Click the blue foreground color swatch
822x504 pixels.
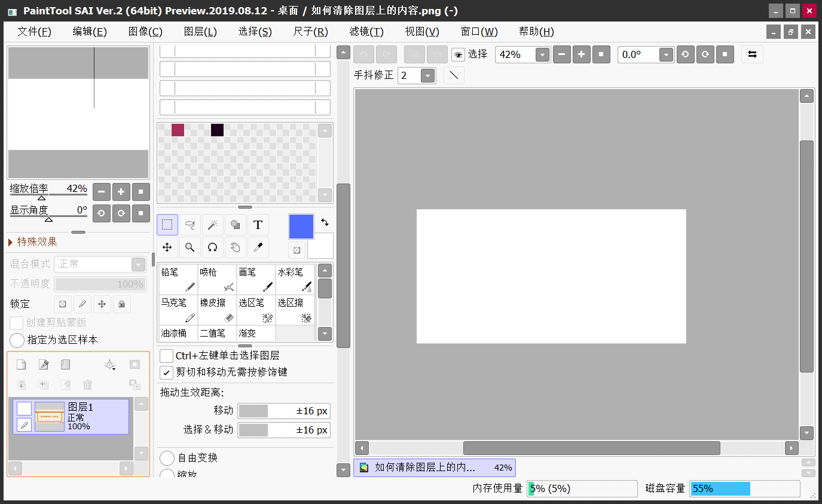pos(301,227)
